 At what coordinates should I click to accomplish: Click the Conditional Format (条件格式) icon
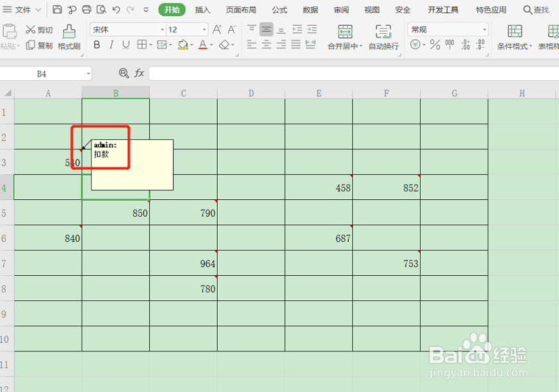click(515, 32)
